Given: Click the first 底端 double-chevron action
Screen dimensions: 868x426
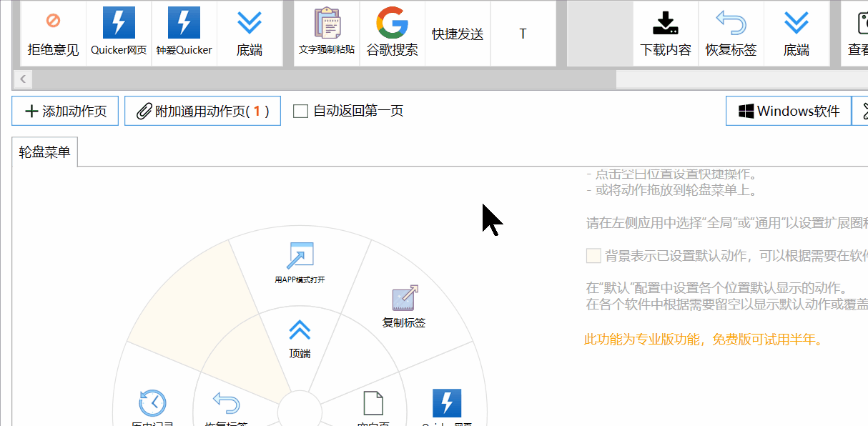Looking at the screenshot, I should click(250, 34).
